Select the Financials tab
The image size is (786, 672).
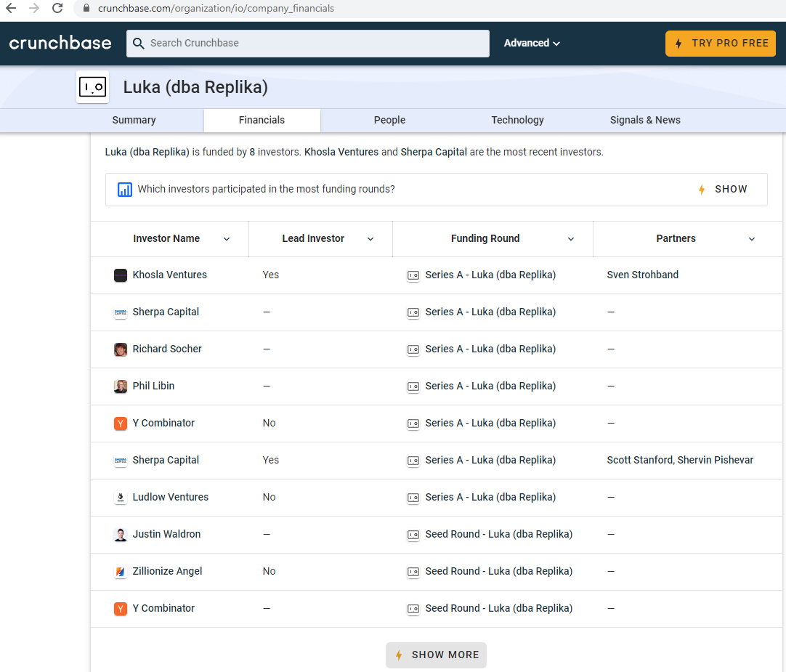pos(262,121)
